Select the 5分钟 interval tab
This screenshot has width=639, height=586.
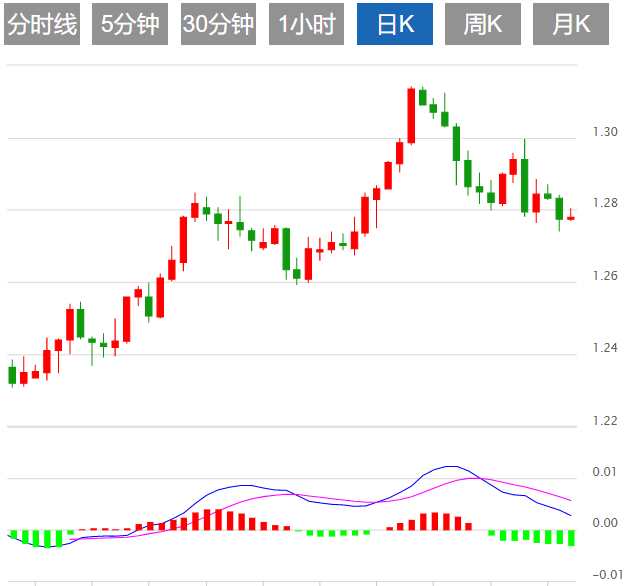(x=130, y=25)
